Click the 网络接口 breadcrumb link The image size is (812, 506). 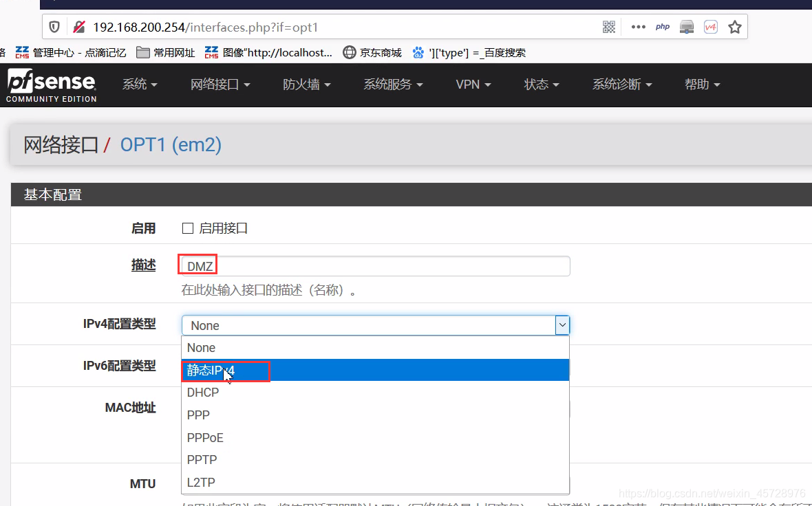(61, 145)
